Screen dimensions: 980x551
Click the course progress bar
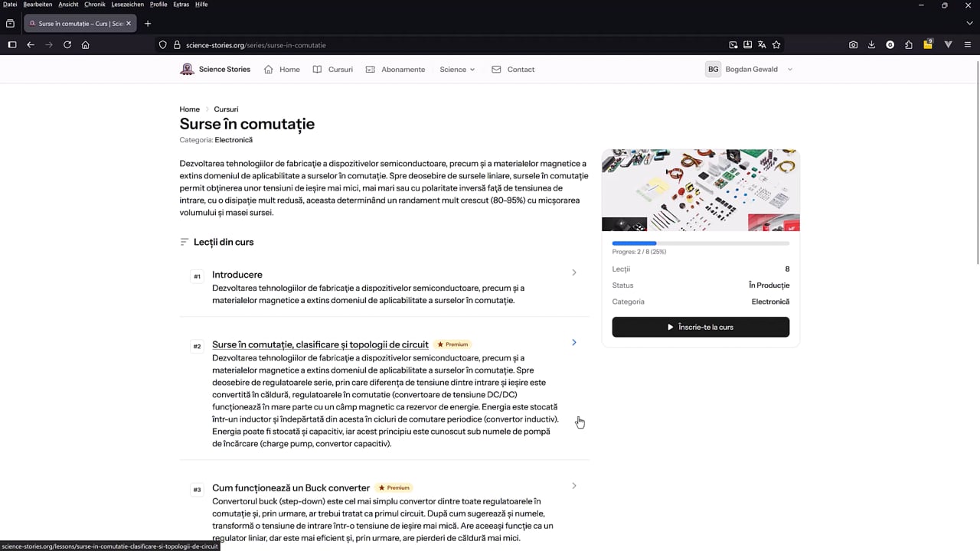[701, 243]
